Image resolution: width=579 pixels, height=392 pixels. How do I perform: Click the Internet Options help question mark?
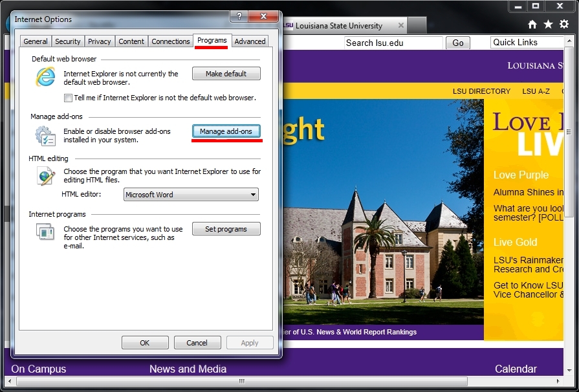point(239,16)
